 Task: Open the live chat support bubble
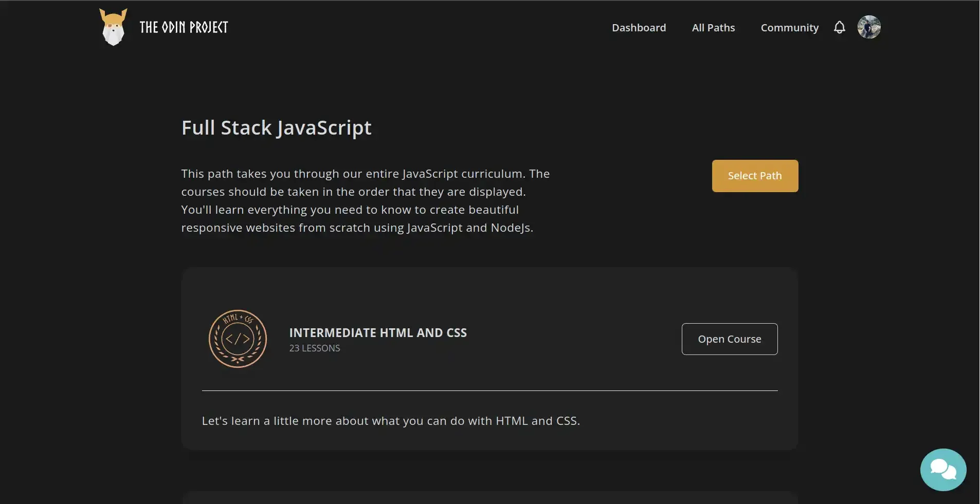tap(943, 469)
